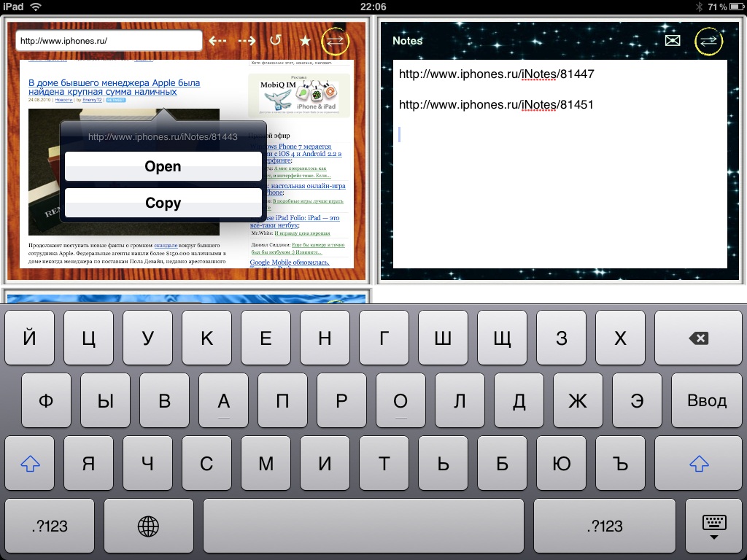Open the headline link about the former Apple manager
747x560 pixels.
point(115,87)
